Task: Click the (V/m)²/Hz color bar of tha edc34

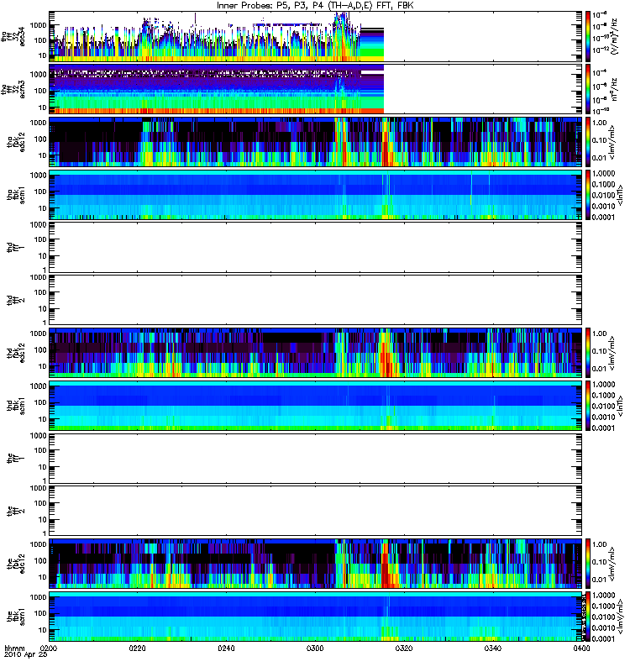Action: [588, 36]
